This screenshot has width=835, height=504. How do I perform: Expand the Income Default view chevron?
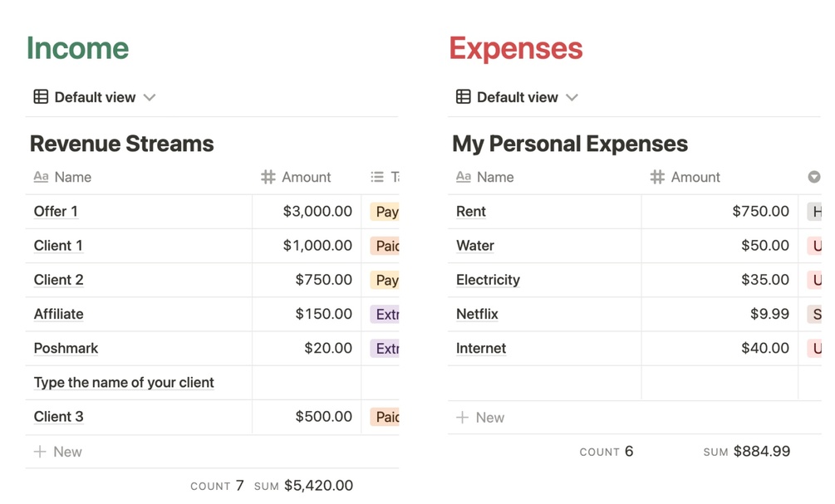(x=150, y=97)
